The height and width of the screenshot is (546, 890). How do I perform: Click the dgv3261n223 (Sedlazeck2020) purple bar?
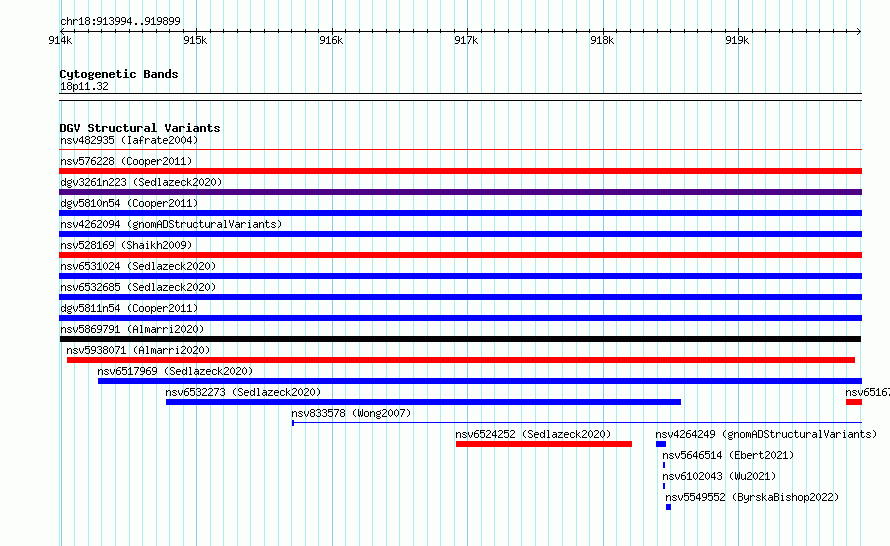coord(460,192)
